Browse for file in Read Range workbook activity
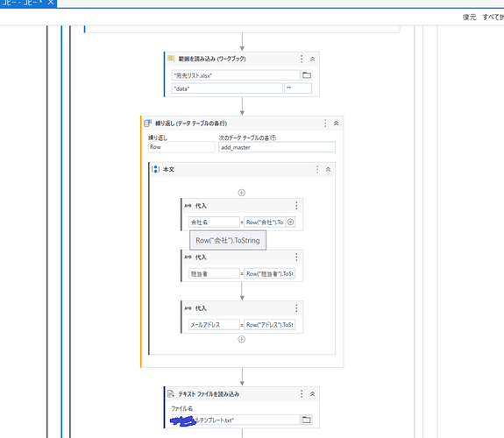 click(307, 75)
